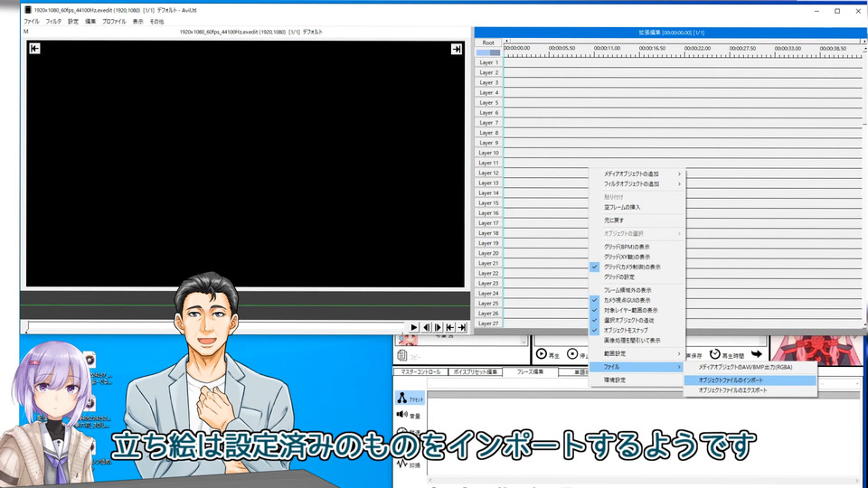This screenshot has height=488, width=868.
Task: Toggle 選択オブジェクトの追従 option
Action: click(x=637, y=320)
